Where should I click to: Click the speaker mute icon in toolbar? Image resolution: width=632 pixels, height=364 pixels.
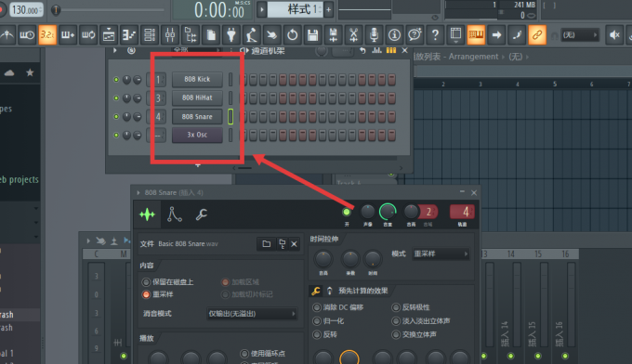tap(614, 35)
